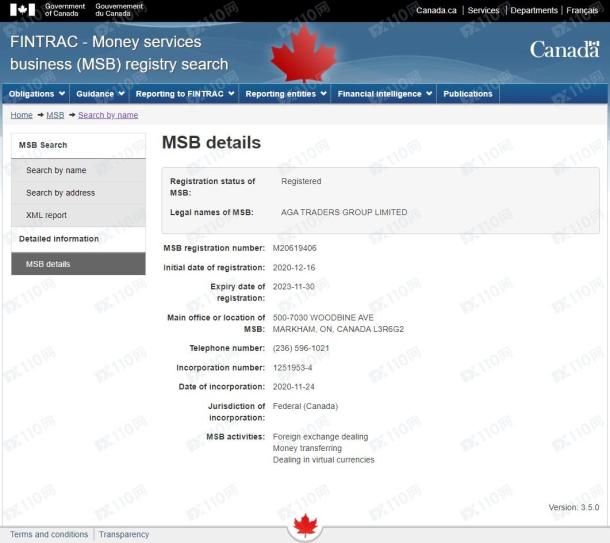
Task: Click registration number M20619406
Action: tap(294, 248)
